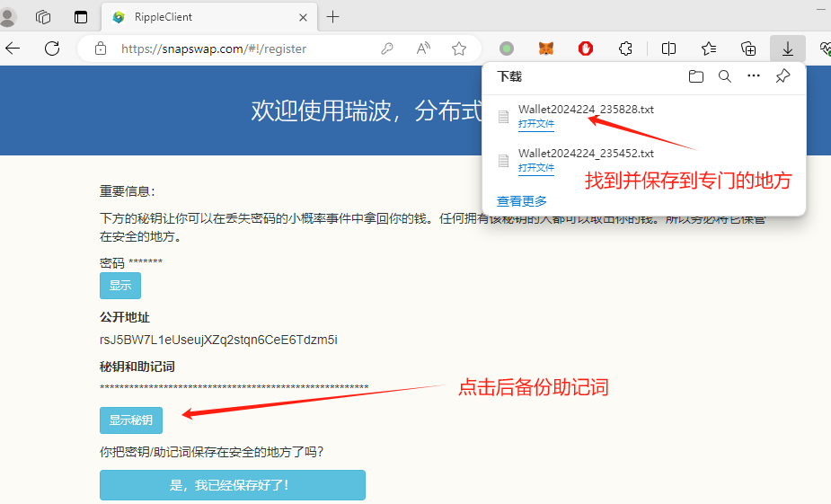Add this page to favorites star
Screen dimensions: 831x504
(459, 49)
